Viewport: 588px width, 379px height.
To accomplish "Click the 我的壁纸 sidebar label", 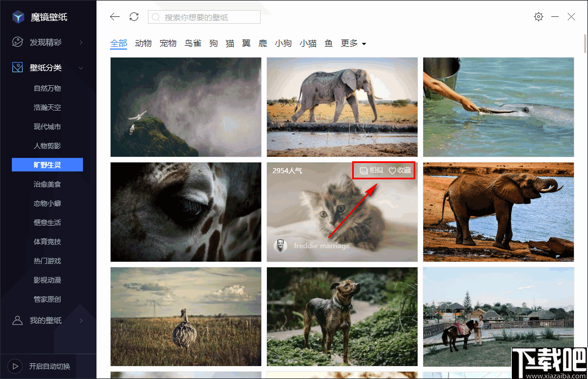I will (x=46, y=320).
